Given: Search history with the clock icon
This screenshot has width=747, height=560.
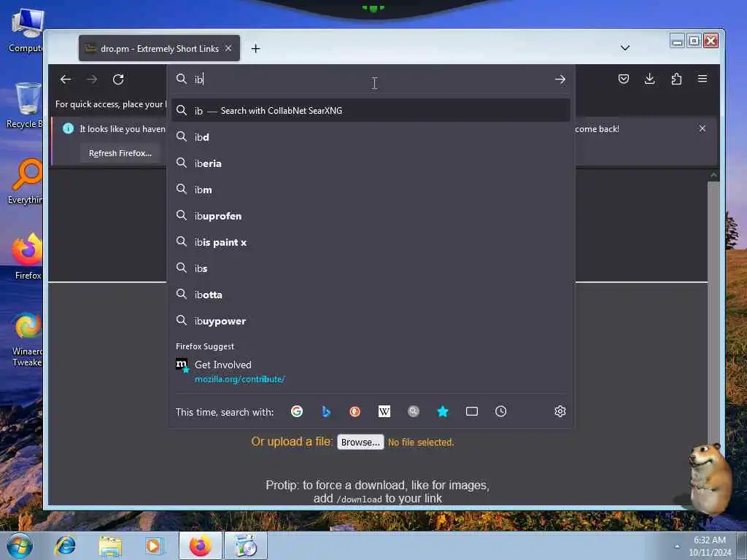Looking at the screenshot, I should [500, 411].
